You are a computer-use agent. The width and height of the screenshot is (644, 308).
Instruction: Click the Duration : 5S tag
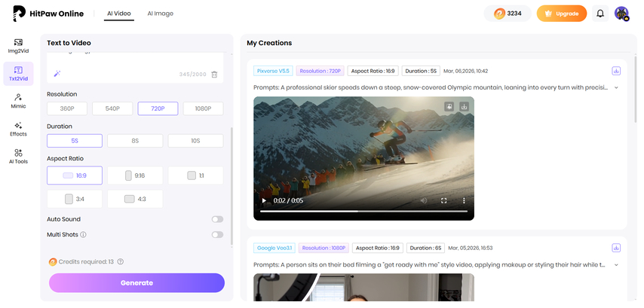[421, 71]
